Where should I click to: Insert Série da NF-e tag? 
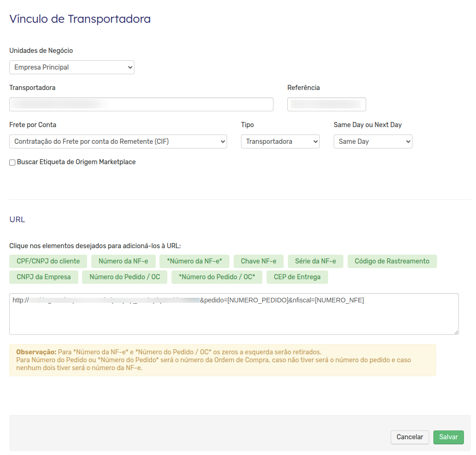[x=316, y=261]
